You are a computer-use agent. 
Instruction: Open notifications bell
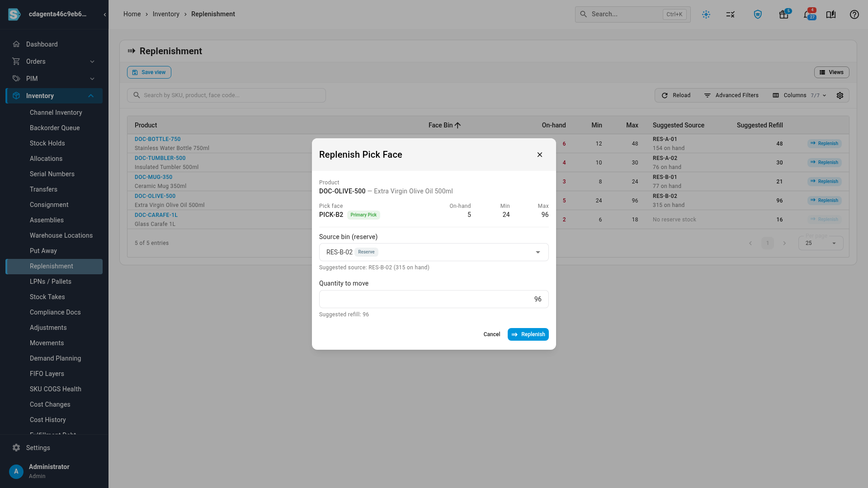pyautogui.click(x=807, y=14)
